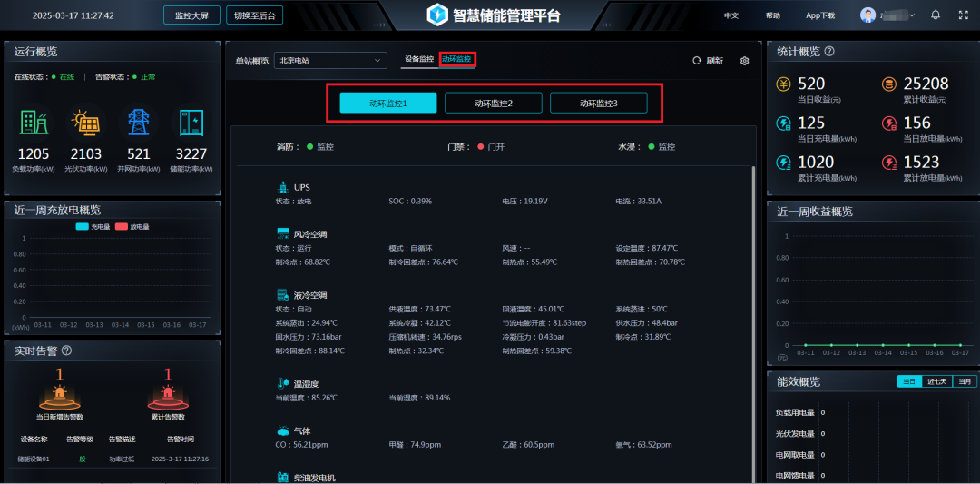Open the 中文 language selector
Screen dimensions: 980x484
pyautogui.click(x=731, y=15)
